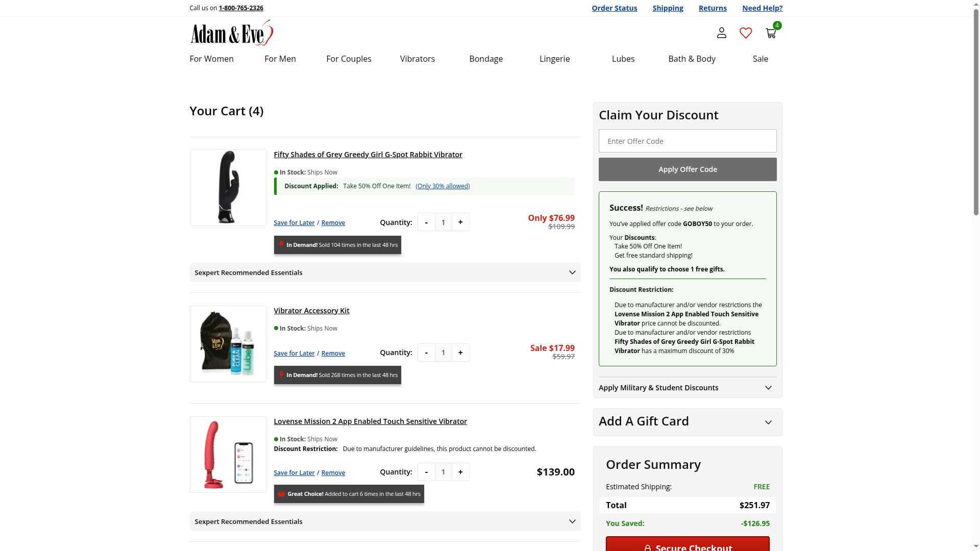
Task: Open the user account icon
Action: coord(721,33)
